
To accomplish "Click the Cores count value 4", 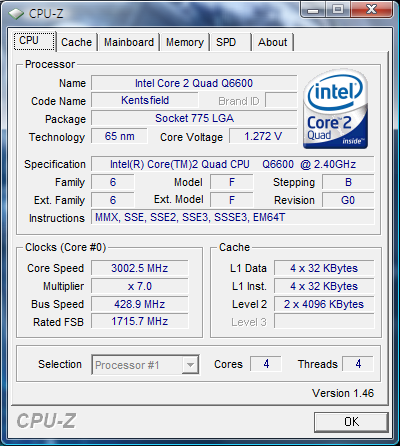I will pos(266,364).
